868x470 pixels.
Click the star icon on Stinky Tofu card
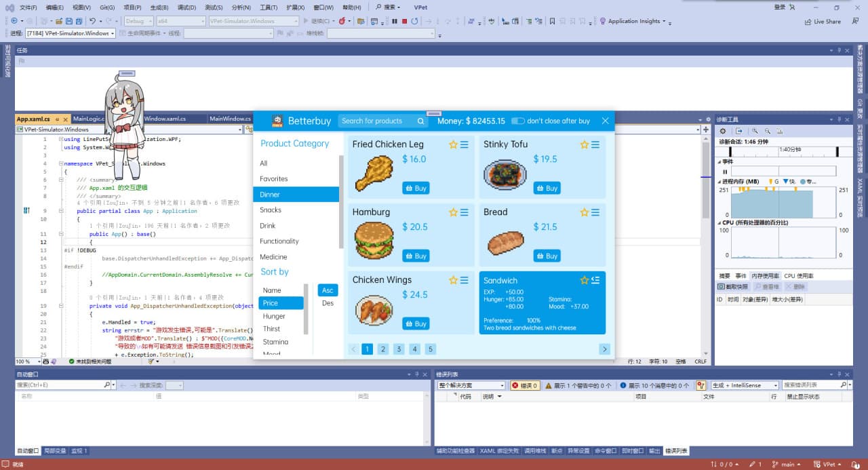point(585,144)
